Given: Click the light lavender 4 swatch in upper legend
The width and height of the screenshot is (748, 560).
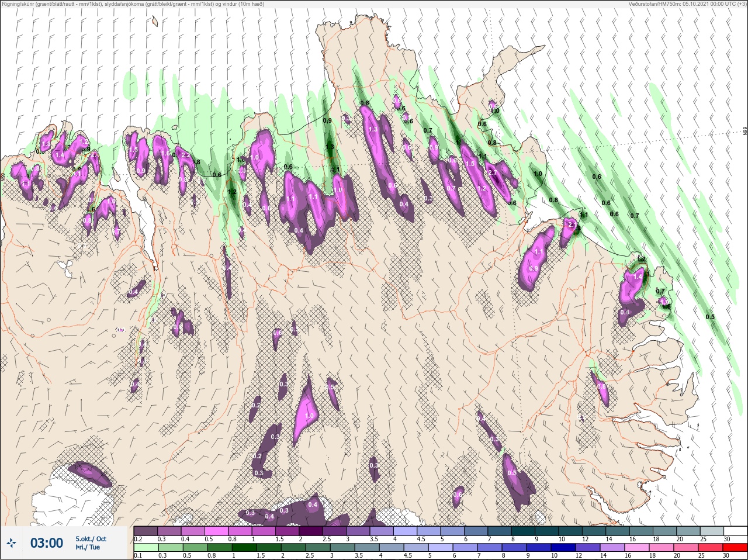Looking at the screenshot, I should (x=405, y=531).
